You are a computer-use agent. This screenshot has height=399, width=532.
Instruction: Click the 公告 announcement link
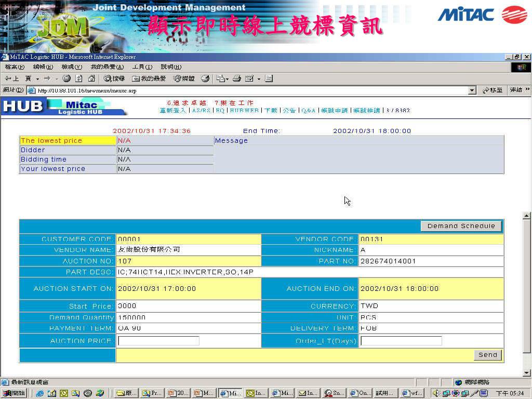(289, 110)
